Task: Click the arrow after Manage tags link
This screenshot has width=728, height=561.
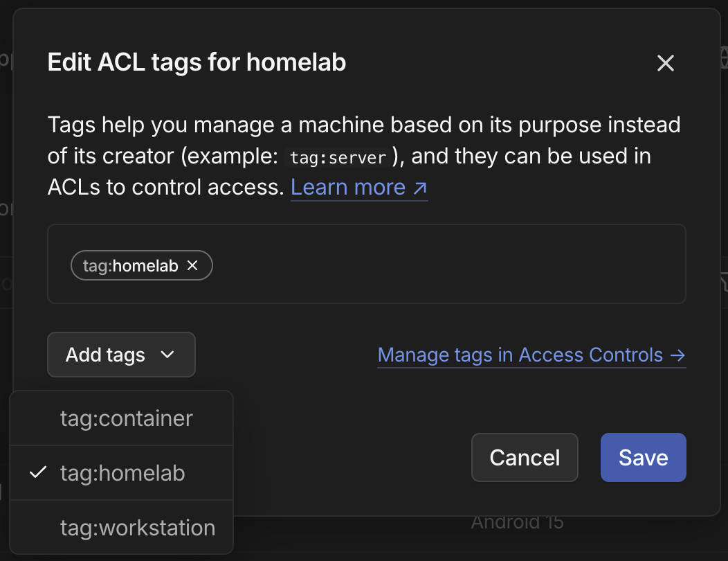Action: coord(677,355)
